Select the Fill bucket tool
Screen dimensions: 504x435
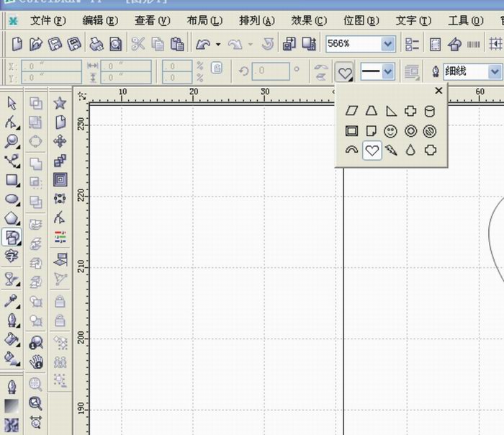pyautogui.click(x=12, y=339)
